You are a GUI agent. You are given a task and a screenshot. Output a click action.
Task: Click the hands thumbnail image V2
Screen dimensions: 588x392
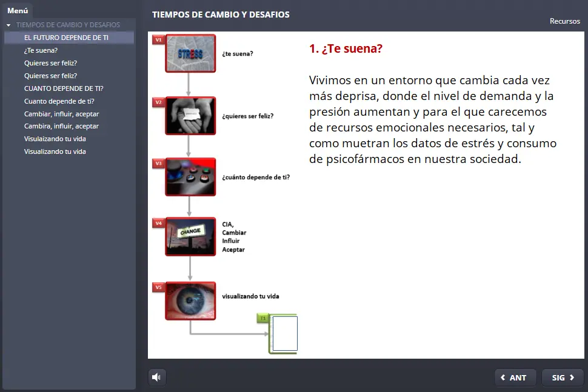click(190, 115)
